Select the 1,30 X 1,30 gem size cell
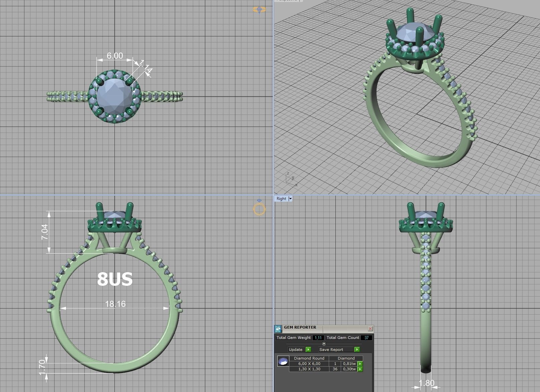Screen dimensions: 540x392 [309, 369]
